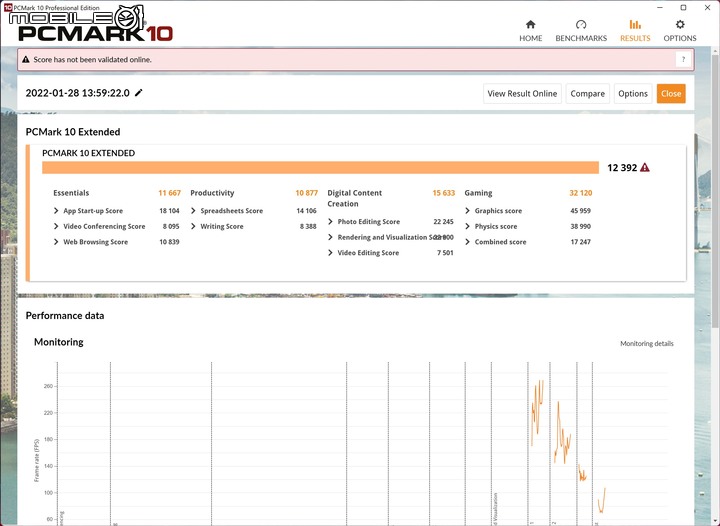This screenshot has width=720, height=526.
Task: Click Photo Editing value 22 245
Action: (443, 222)
